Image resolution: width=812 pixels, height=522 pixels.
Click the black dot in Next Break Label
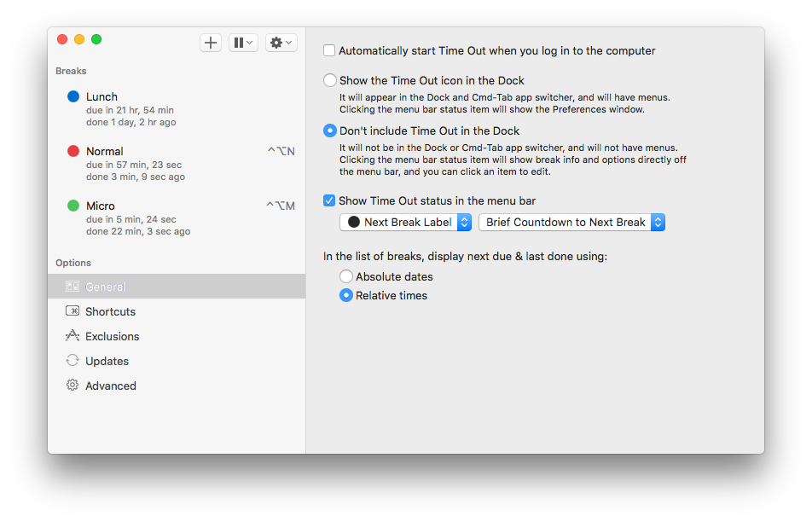(x=354, y=222)
